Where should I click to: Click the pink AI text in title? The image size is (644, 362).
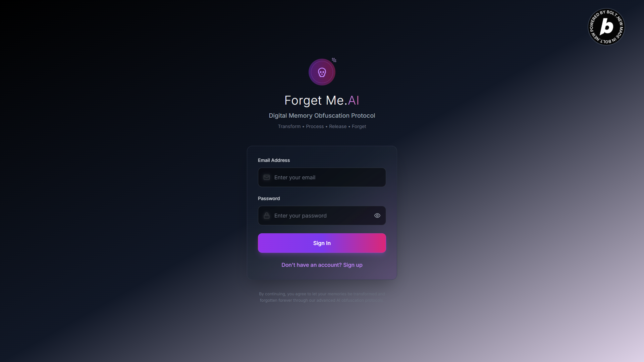point(354,100)
